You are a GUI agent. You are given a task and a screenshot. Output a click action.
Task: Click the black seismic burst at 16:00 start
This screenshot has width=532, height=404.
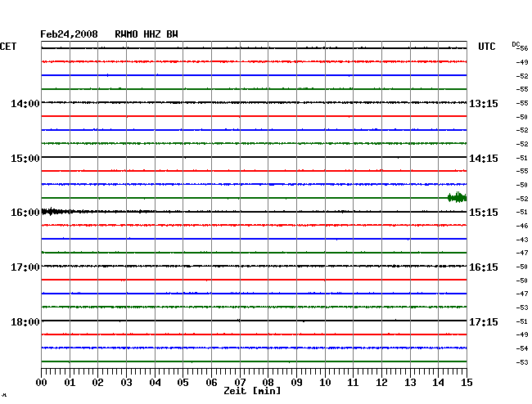[56, 212]
